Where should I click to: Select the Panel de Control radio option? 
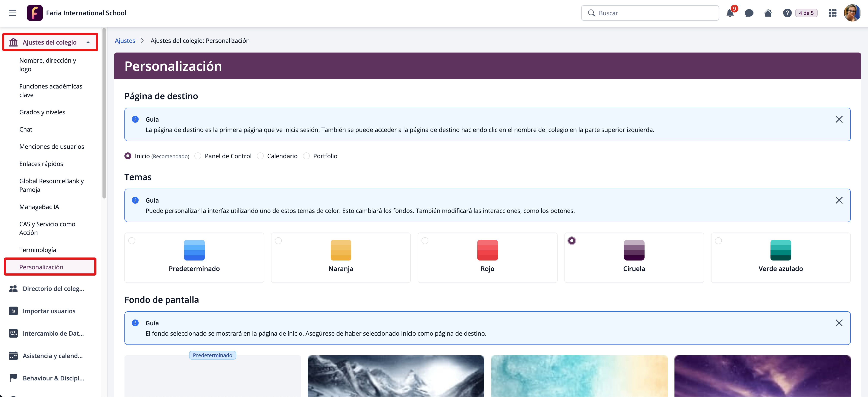tap(198, 156)
